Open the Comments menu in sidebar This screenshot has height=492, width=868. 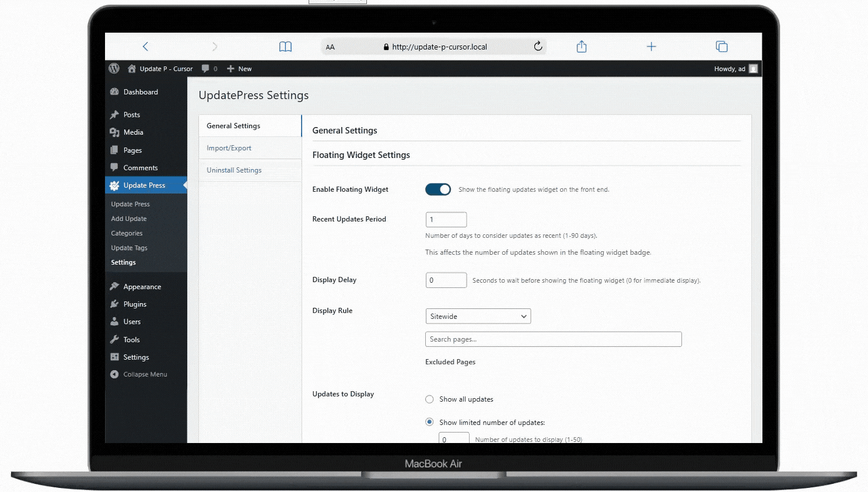pos(146,168)
